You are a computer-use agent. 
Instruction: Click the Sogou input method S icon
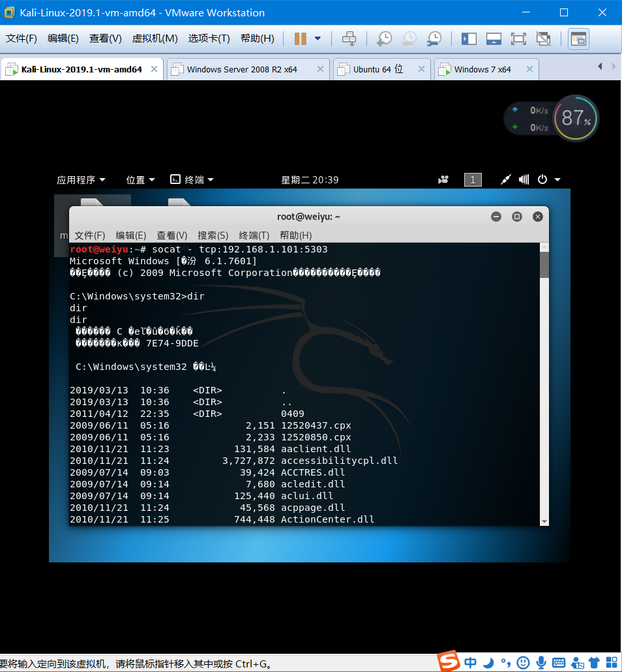(449, 662)
